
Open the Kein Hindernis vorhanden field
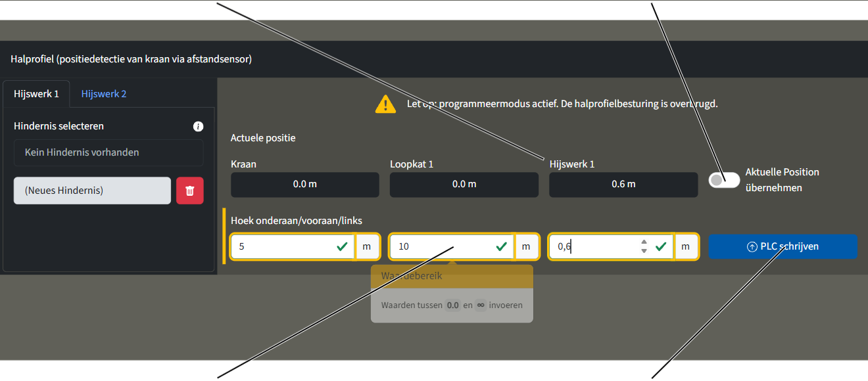pyautogui.click(x=108, y=152)
